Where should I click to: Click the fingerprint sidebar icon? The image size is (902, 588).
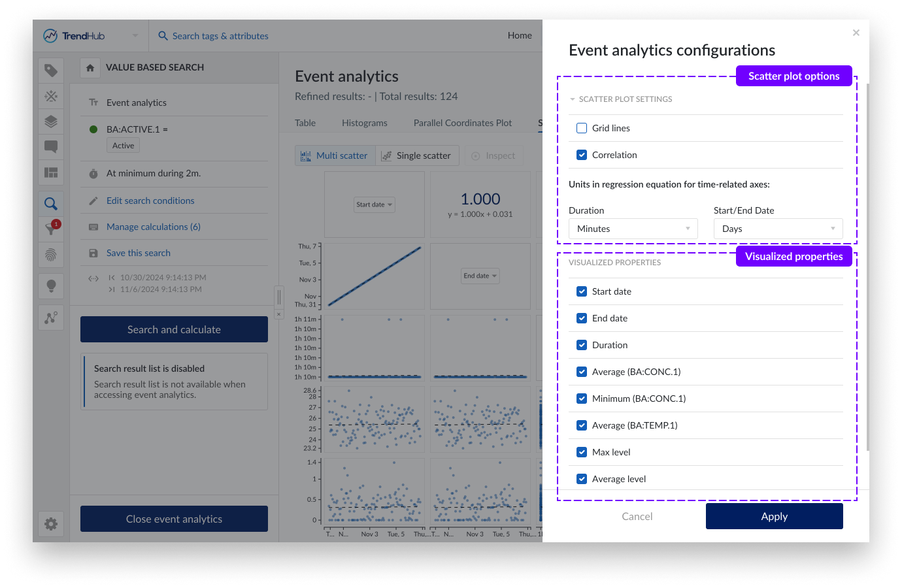point(51,255)
